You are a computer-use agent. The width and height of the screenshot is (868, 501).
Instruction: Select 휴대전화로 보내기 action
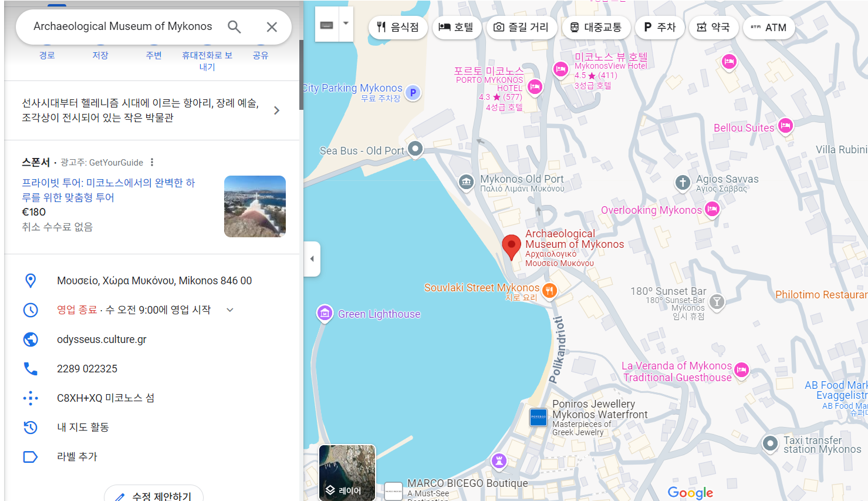click(x=207, y=60)
